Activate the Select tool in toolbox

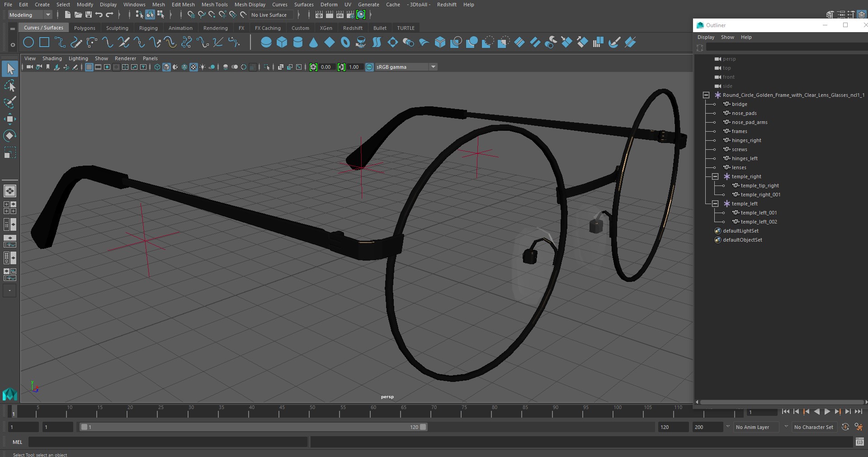tap(10, 69)
